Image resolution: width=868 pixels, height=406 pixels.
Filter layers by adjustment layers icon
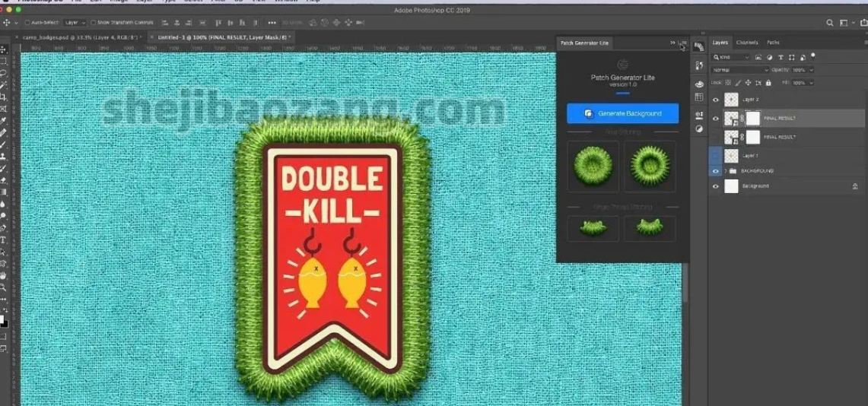tap(769, 57)
